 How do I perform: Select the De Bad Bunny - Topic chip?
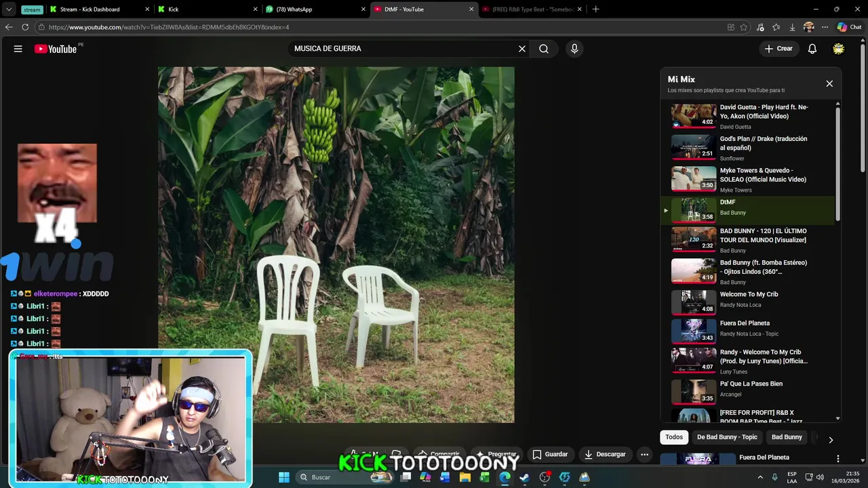pyautogui.click(x=727, y=437)
